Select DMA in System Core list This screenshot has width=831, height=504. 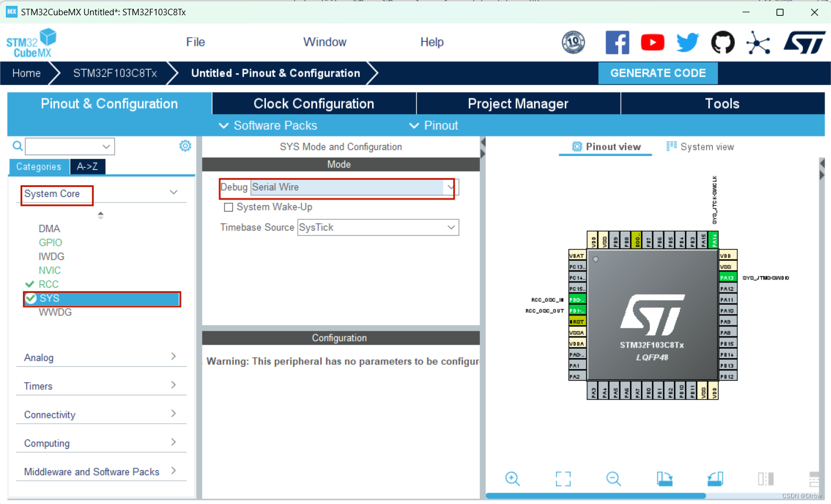coord(49,229)
